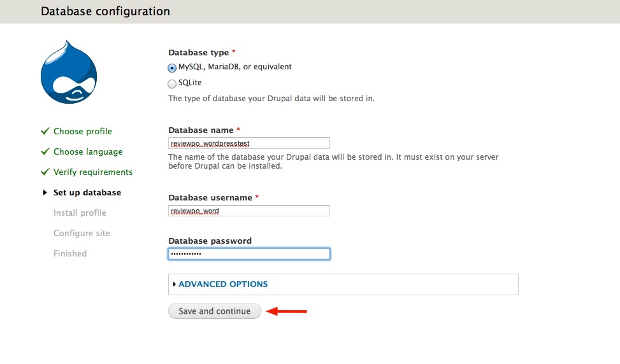
Task: Click the Drupal drop logo
Action: tap(69, 72)
